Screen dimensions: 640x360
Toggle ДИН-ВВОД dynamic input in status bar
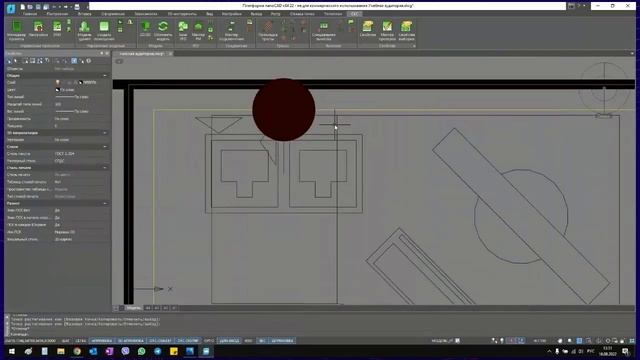[229, 340]
